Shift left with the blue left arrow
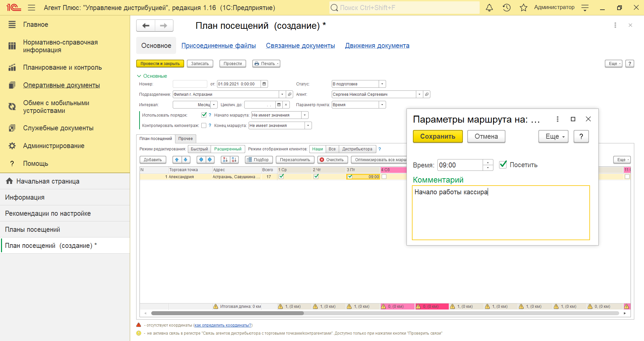 201,160
